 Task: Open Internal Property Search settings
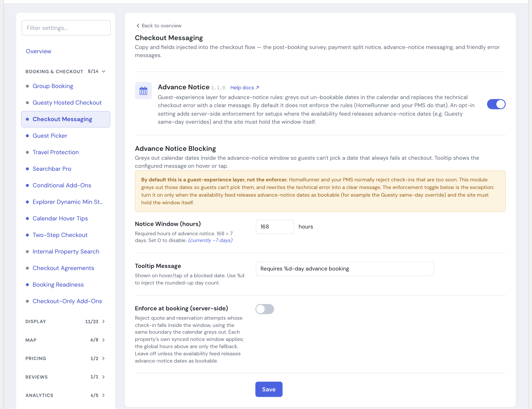[x=66, y=251]
